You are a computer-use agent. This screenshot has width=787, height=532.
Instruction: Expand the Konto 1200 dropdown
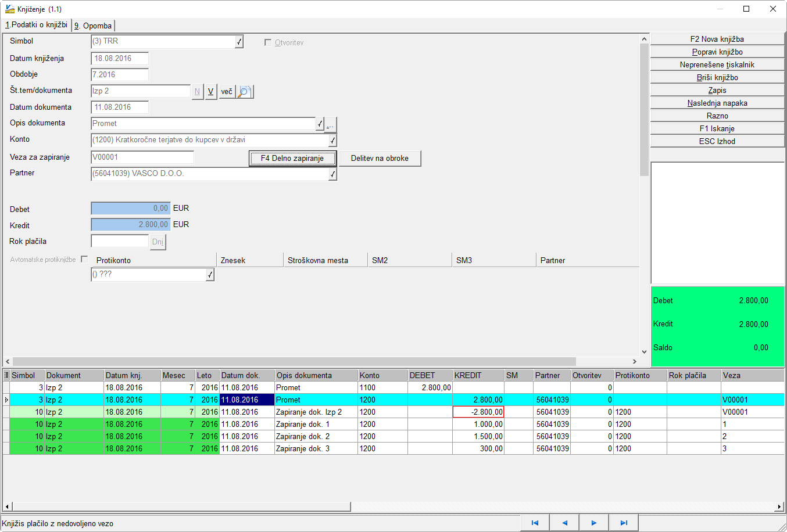point(332,141)
